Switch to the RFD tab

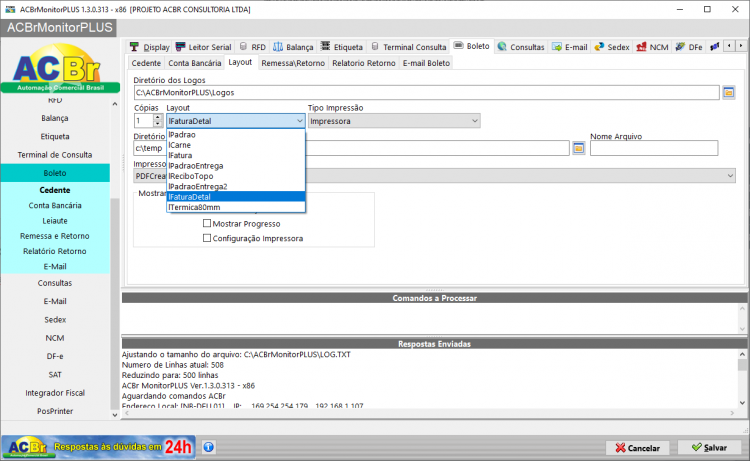(253, 47)
